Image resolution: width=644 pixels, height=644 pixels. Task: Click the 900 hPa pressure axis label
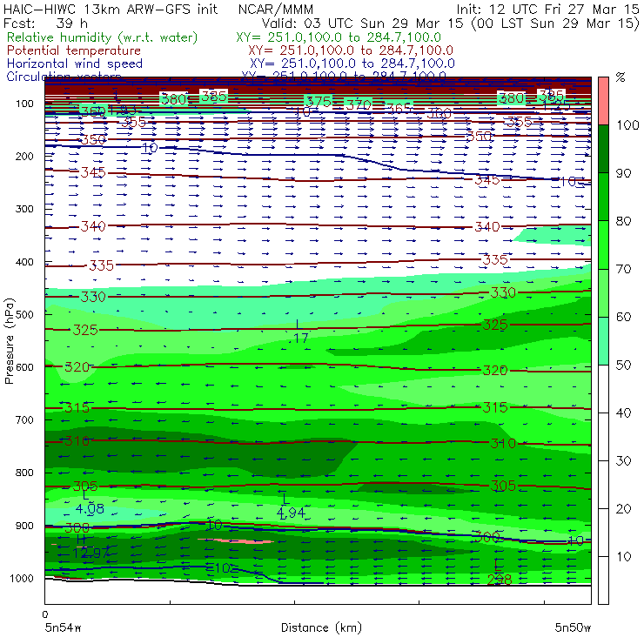pos(24,526)
